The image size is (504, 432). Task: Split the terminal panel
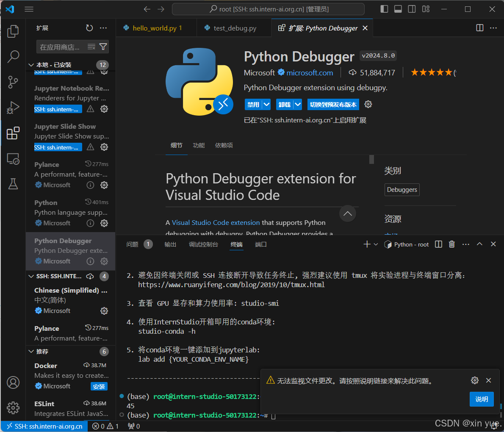pyautogui.click(x=438, y=244)
